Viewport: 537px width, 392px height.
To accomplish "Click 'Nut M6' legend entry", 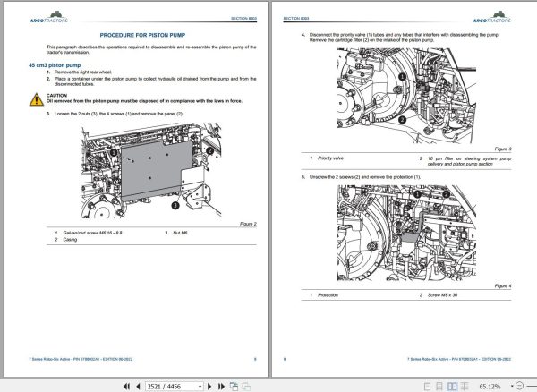I will point(180,233).
